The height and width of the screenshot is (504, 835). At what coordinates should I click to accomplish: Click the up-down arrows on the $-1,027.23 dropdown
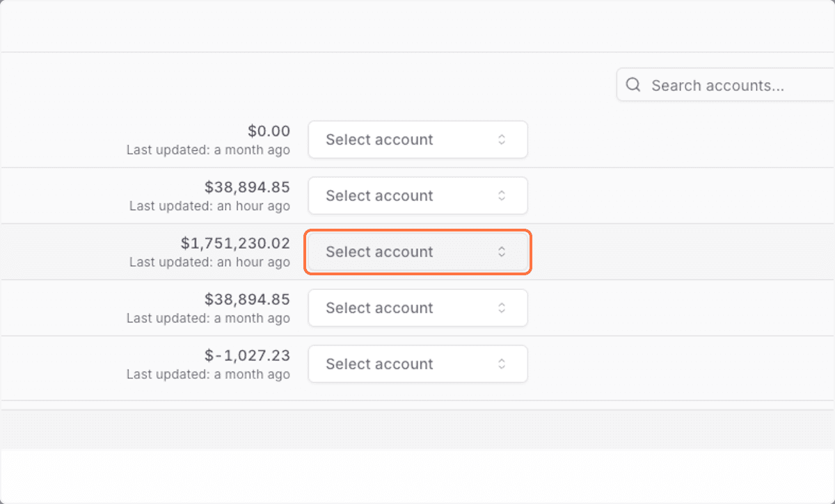pyautogui.click(x=501, y=364)
